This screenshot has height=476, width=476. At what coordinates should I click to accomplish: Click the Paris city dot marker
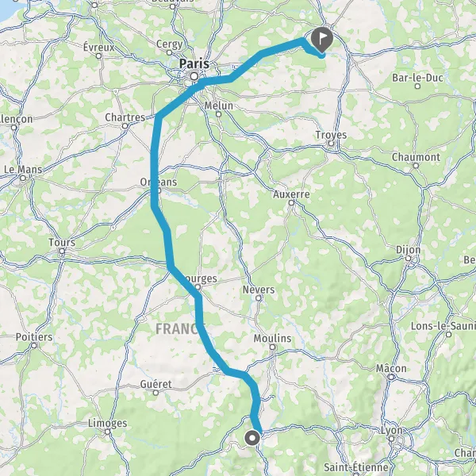click(x=194, y=76)
